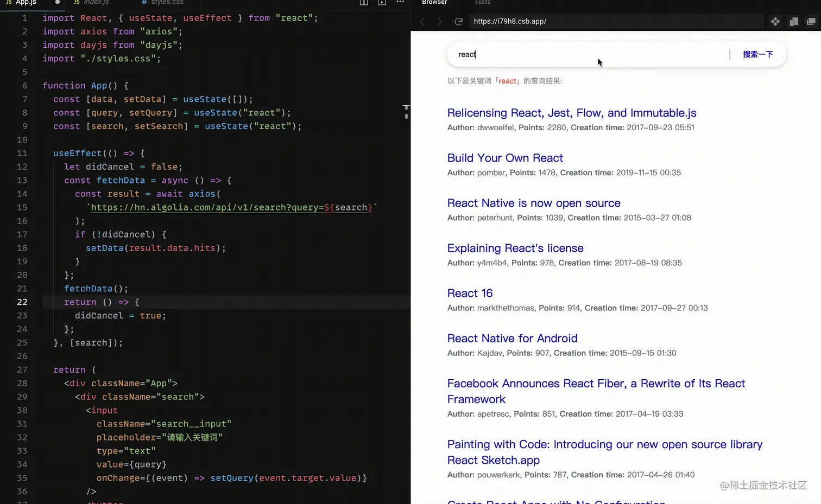This screenshot has width=821, height=504.
Task: Click the browser forward arrow
Action: (440, 22)
